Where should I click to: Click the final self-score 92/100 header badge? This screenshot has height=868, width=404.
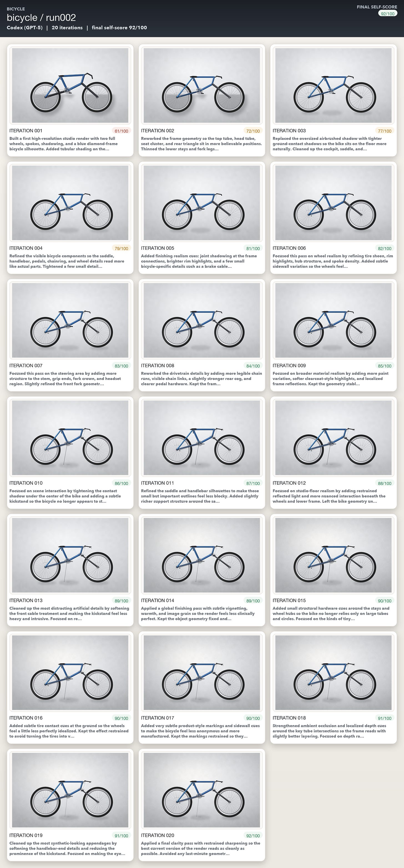(388, 14)
